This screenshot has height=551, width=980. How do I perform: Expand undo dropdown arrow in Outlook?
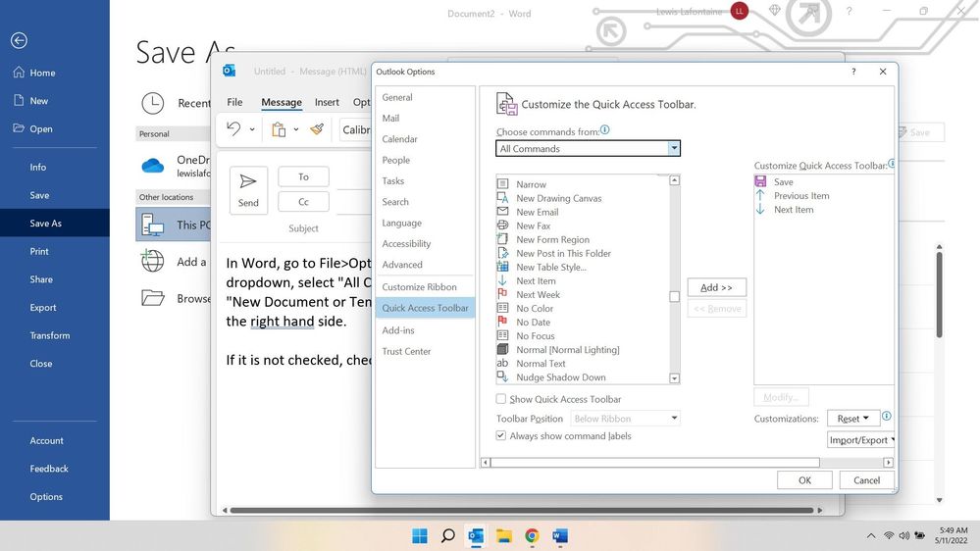[252, 129]
